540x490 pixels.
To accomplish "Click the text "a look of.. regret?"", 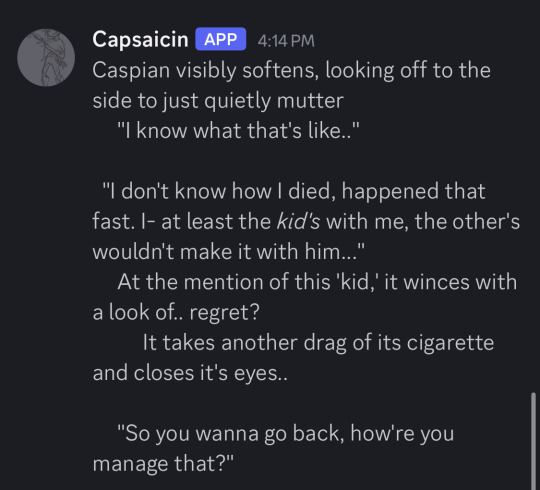I will coord(176,313).
